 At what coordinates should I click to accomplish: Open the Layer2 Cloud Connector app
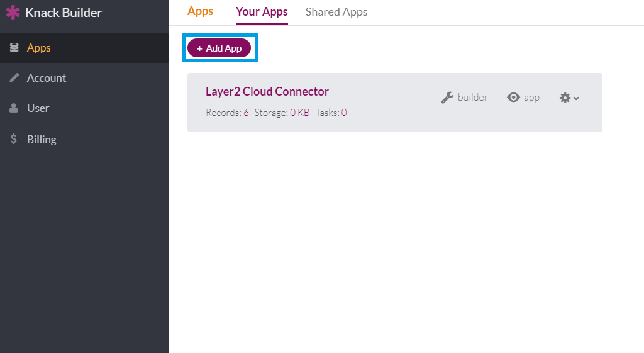267,92
